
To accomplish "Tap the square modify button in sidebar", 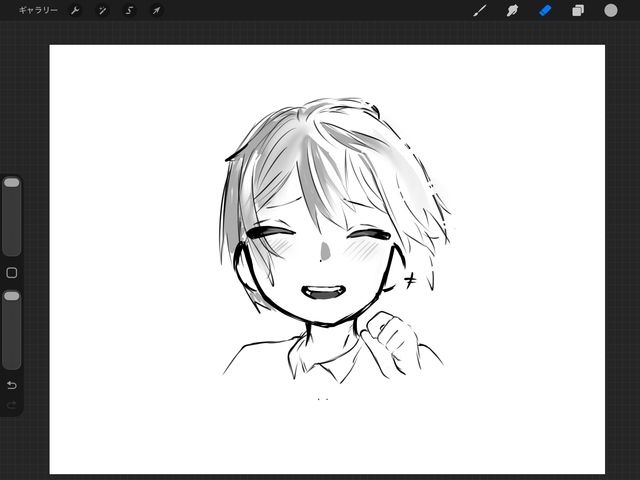I will [11, 273].
